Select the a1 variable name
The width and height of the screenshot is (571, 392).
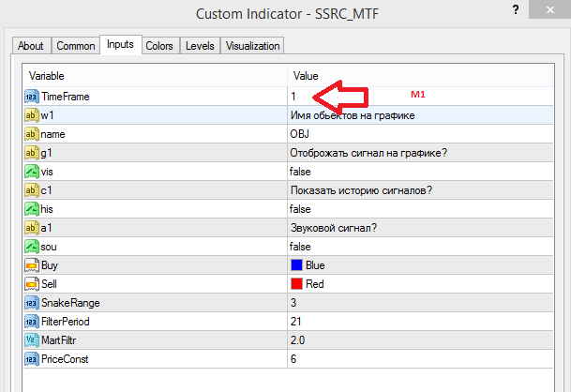[x=46, y=228]
